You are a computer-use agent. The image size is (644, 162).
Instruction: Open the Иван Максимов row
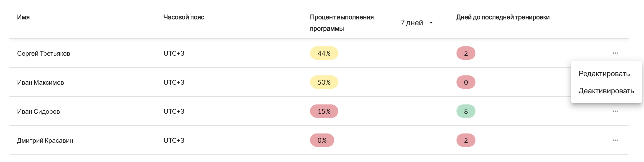click(41, 83)
